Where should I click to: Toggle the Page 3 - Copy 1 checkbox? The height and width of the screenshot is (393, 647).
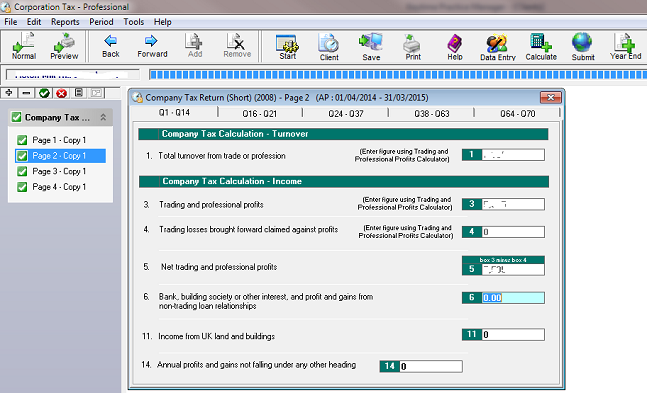coord(22,171)
